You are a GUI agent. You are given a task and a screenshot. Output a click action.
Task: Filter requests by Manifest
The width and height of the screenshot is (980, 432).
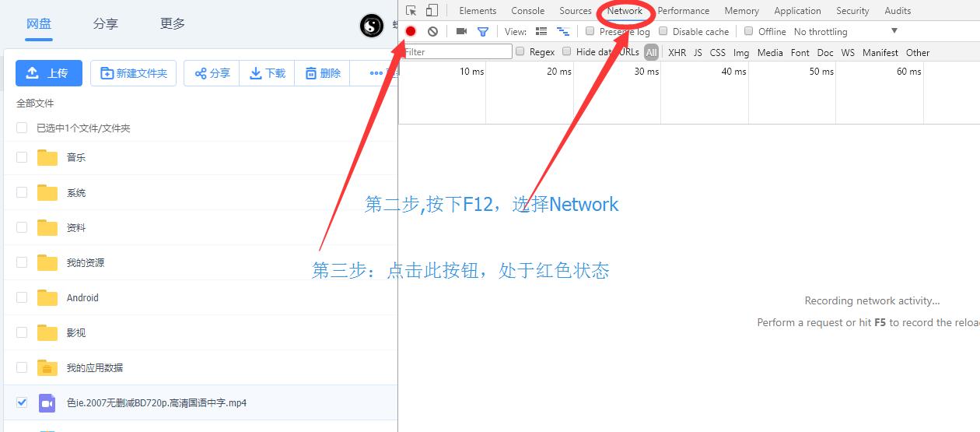point(880,52)
